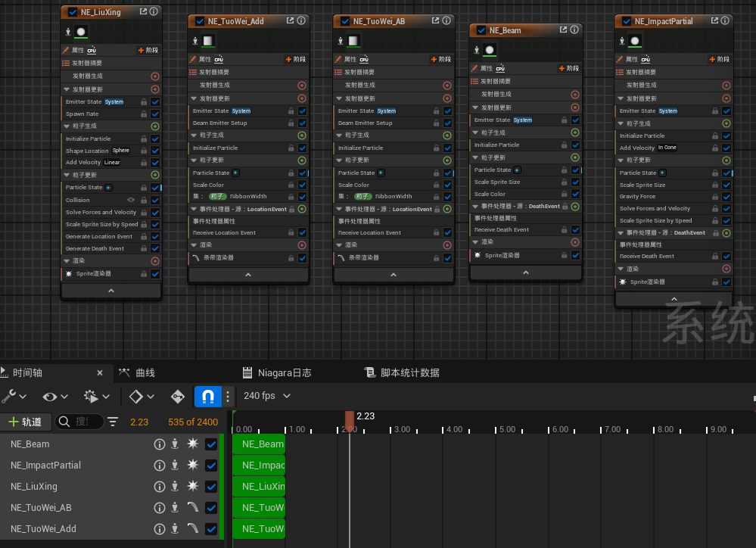This screenshot has width=756, height=548.
Task: Disable Collision module checkbox in NE_LiuXing
Action: tap(155, 200)
